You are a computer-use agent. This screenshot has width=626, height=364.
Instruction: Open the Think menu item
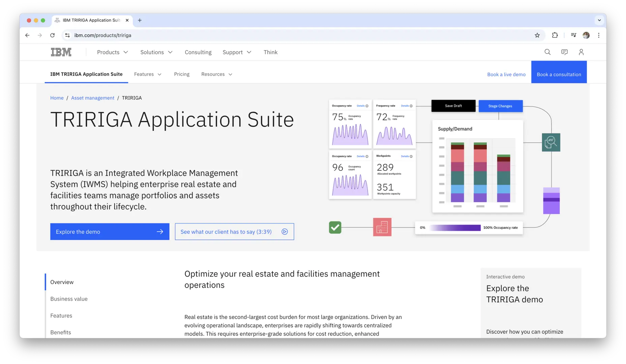click(x=271, y=52)
